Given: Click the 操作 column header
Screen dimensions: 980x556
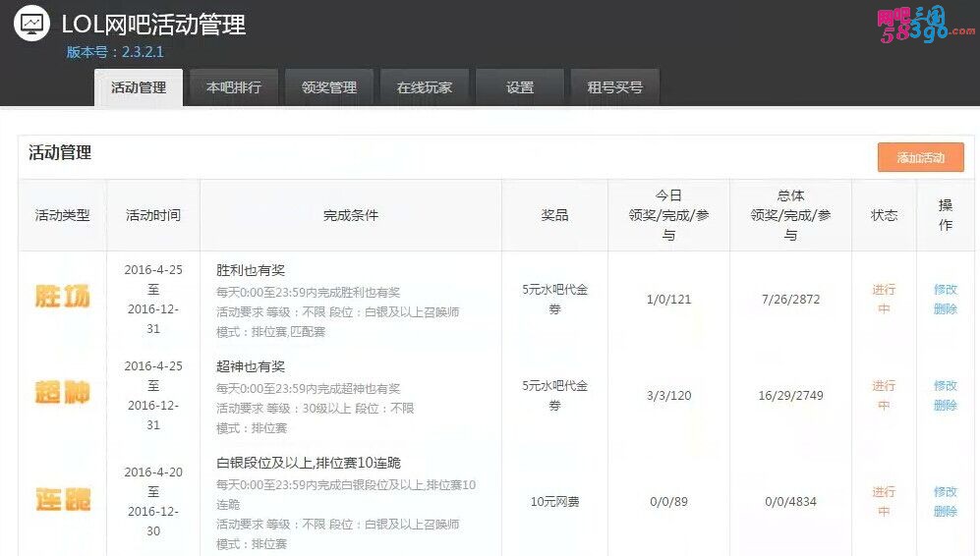Looking at the screenshot, I should click(945, 215).
